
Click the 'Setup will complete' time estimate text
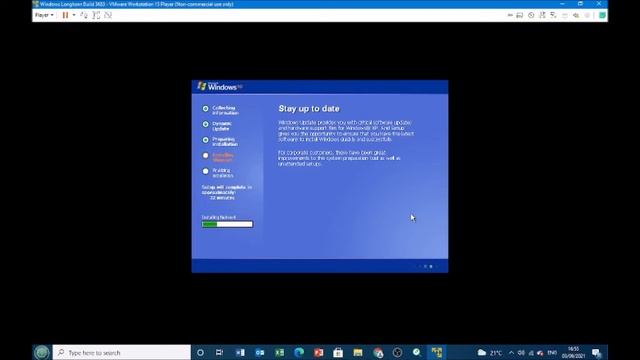[227, 192]
